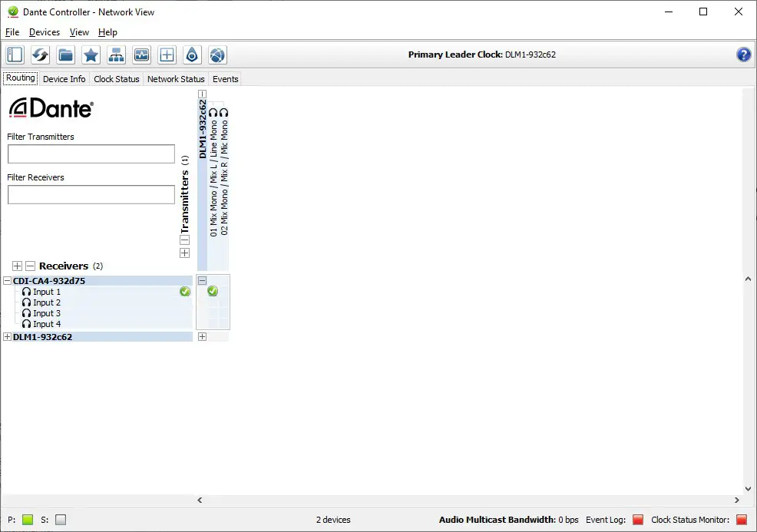Collapse all Transmitters with the minus box
The width and height of the screenshot is (757, 532).
[185, 240]
